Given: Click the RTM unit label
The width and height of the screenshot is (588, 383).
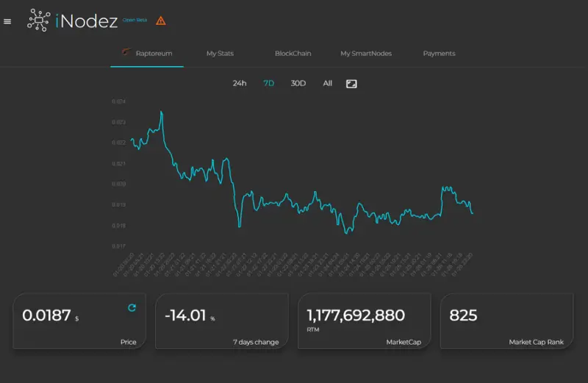Looking at the screenshot, I should 313,330.
